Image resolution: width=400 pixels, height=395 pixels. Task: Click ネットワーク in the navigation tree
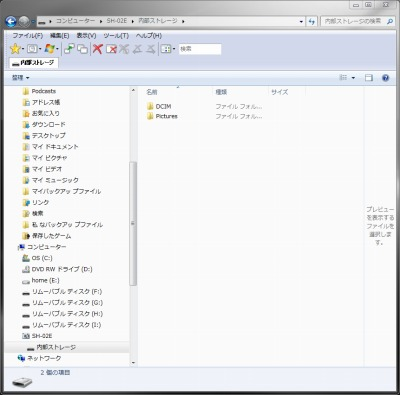pos(39,358)
